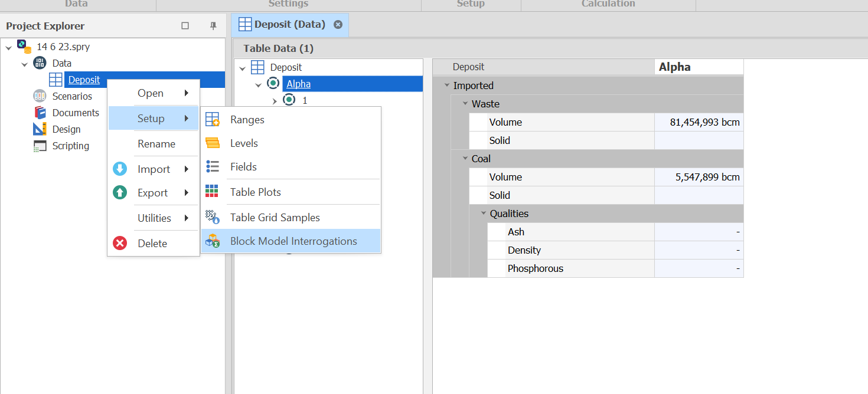The width and height of the screenshot is (868, 394).
Task: Click the Levels stacked layers icon
Action: pos(213,143)
